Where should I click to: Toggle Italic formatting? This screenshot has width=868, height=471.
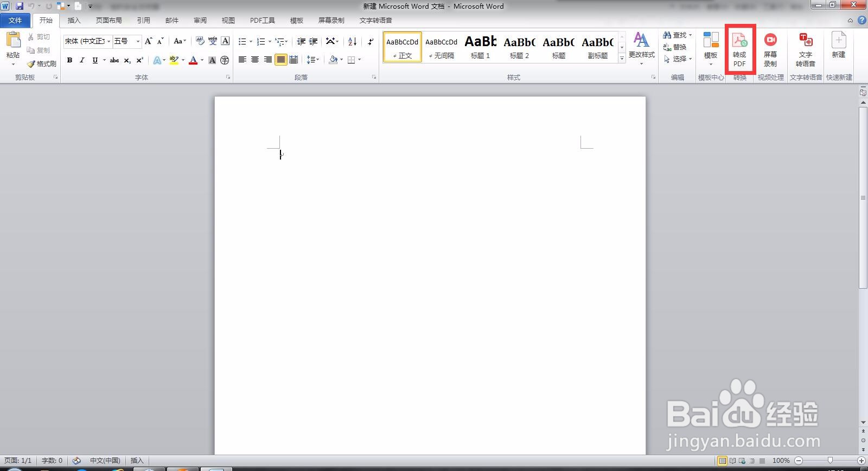82,60
